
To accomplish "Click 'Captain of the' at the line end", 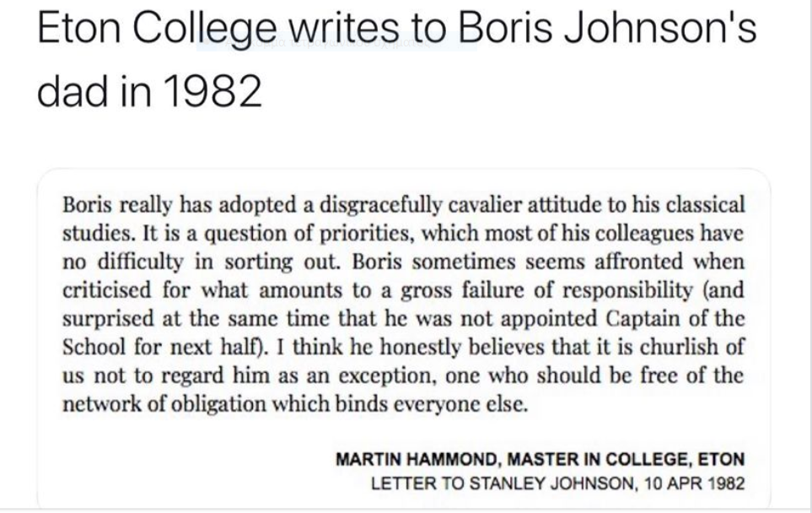I will [675, 319].
